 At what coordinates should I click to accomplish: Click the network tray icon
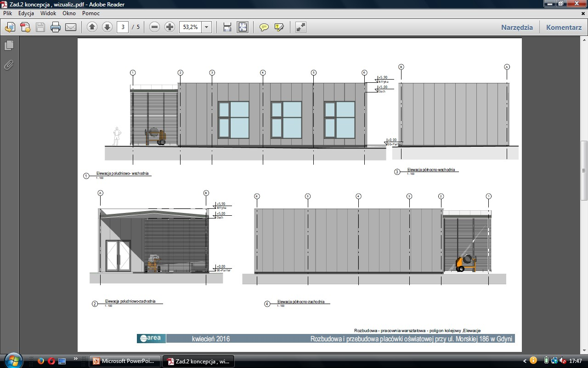[x=554, y=361]
